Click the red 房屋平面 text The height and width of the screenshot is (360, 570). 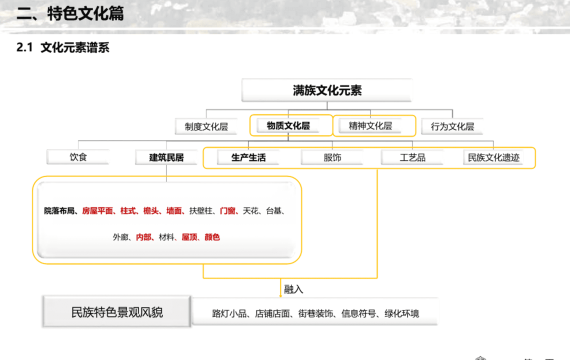[97, 211]
